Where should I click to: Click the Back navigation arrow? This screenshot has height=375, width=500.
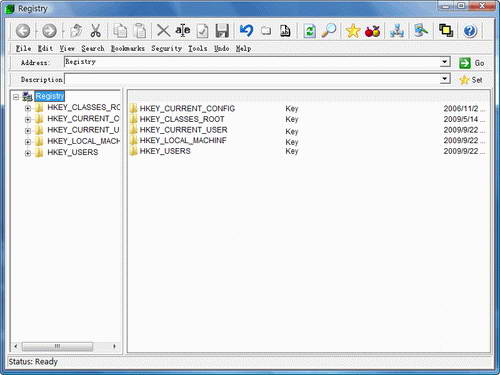pyautogui.click(x=23, y=31)
